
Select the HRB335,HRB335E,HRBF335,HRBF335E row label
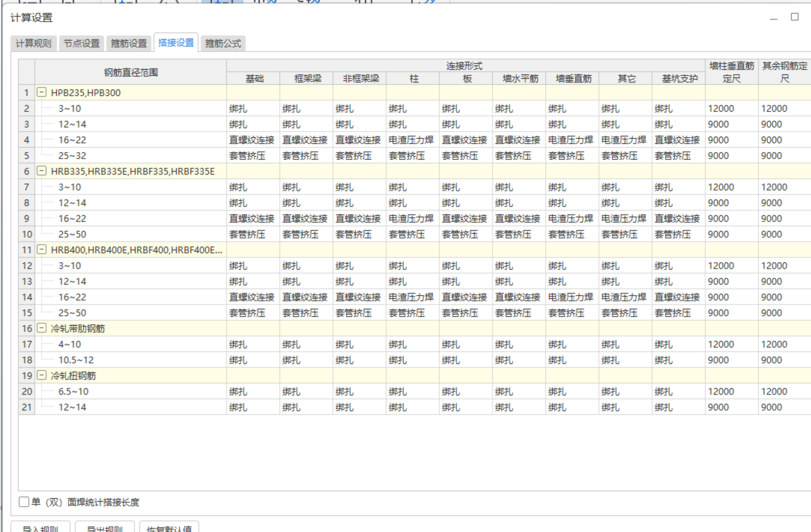133,171
